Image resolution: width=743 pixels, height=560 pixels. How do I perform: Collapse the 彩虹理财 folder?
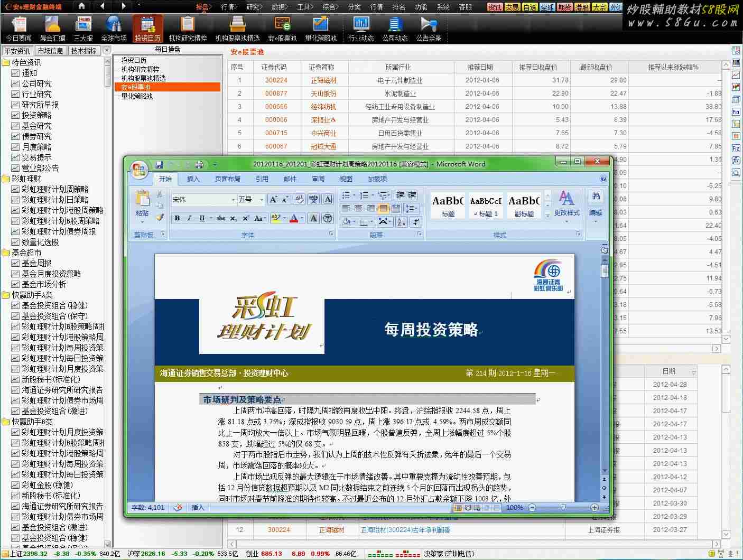pyautogui.click(x=6, y=179)
